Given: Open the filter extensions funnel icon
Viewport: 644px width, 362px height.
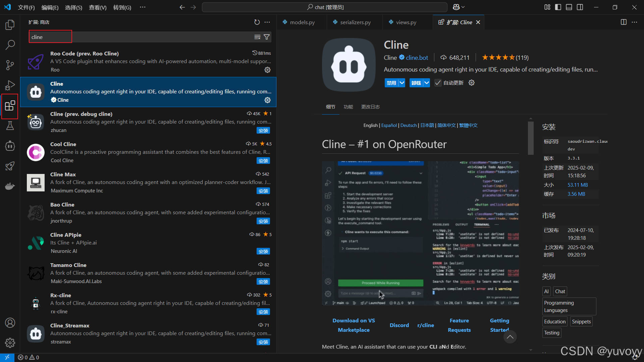Looking at the screenshot, I should click(x=267, y=37).
